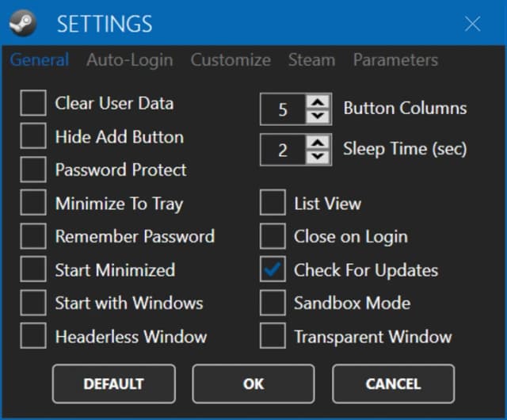Enable Start with Windows option

(33, 303)
